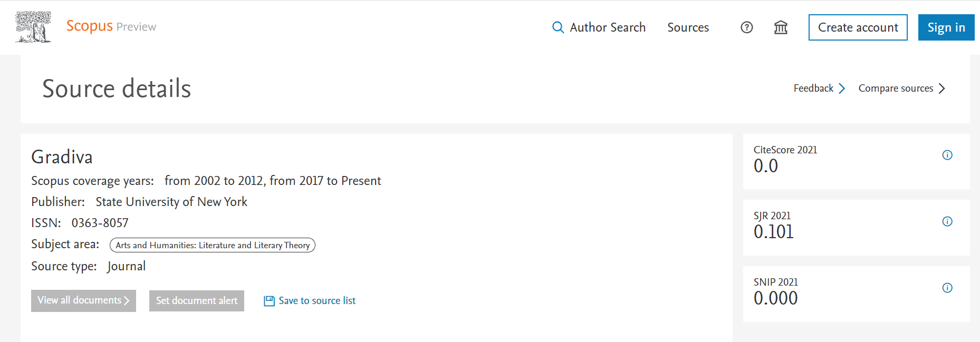Click the Compare sources link text
980x342 pixels.
tap(896, 89)
